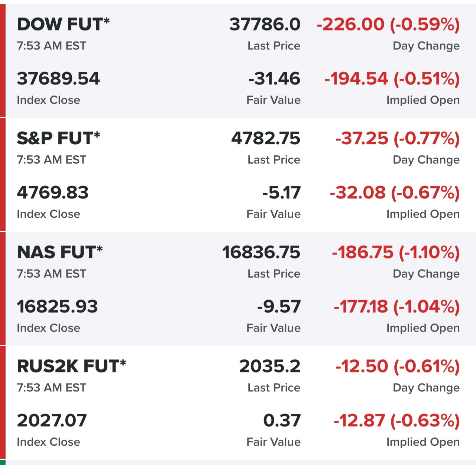
Task: Click Dow index close 37689.54
Action: pyautogui.click(x=58, y=79)
